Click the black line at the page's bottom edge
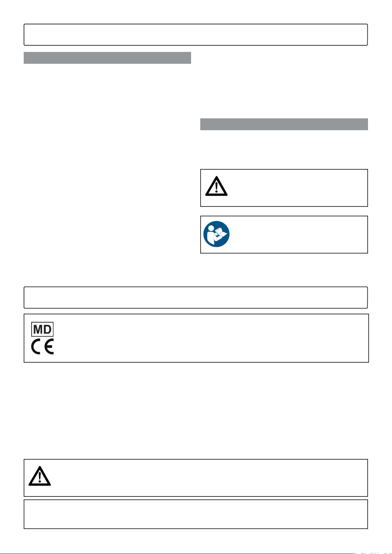This screenshot has height=554, width=392. click(x=178, y=553)
